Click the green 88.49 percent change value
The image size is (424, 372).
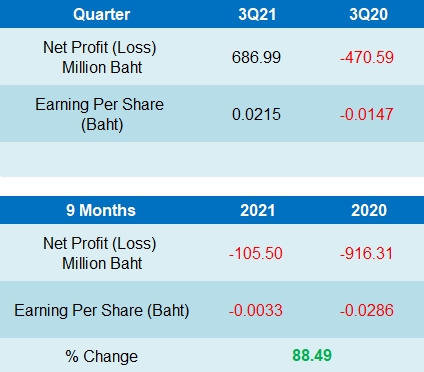312,355
